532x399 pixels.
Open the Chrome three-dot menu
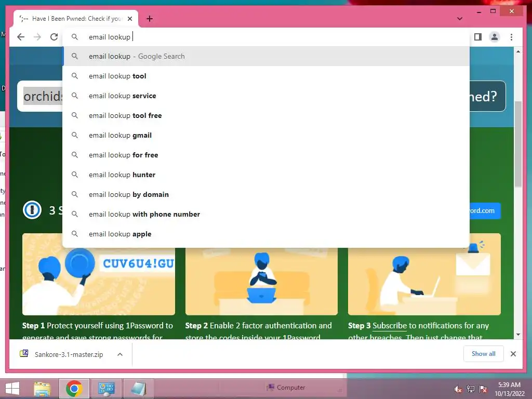pyautogui.click(x=511, y=37)
